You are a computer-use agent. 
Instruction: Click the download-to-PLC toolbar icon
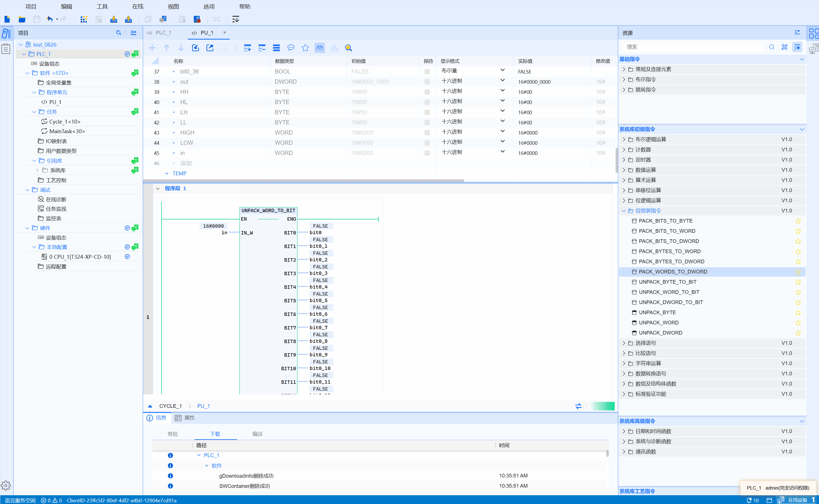click(114, 19)
